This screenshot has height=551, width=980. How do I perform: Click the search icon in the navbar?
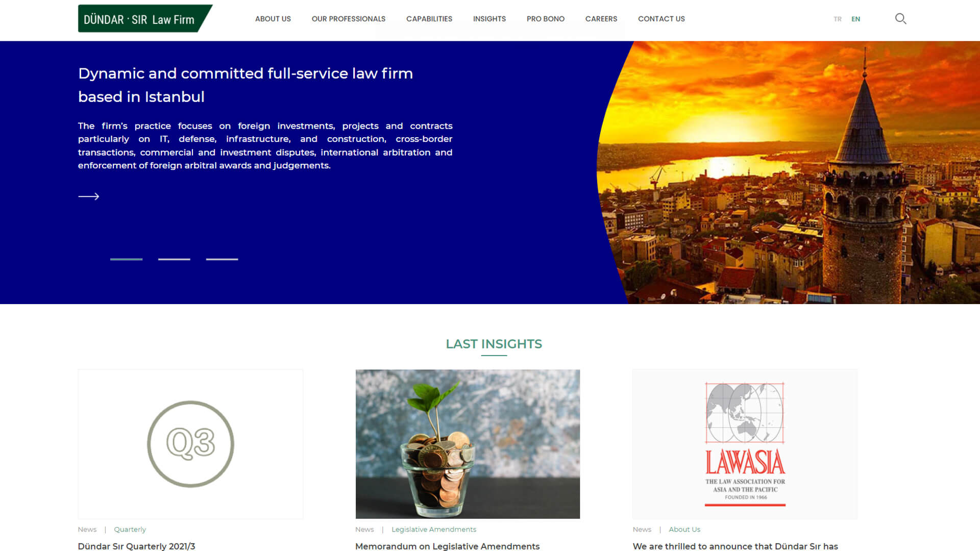click(900, 18)
